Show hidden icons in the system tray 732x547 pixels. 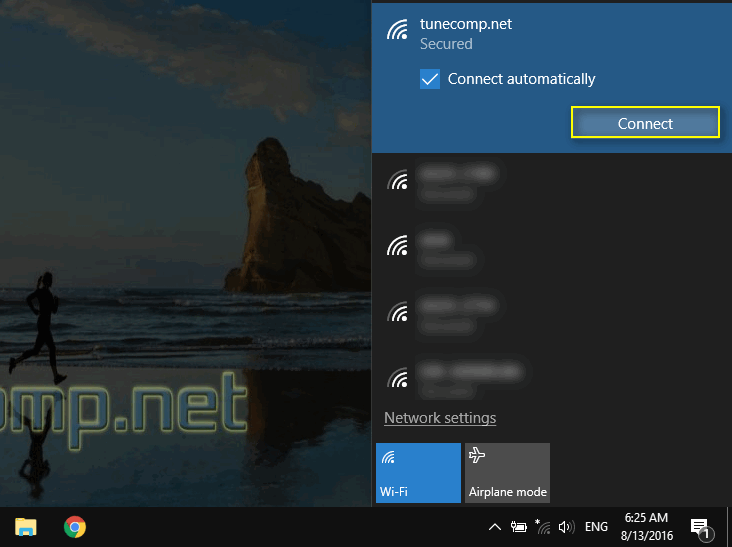pyautogui.click(x=494, y=527)
